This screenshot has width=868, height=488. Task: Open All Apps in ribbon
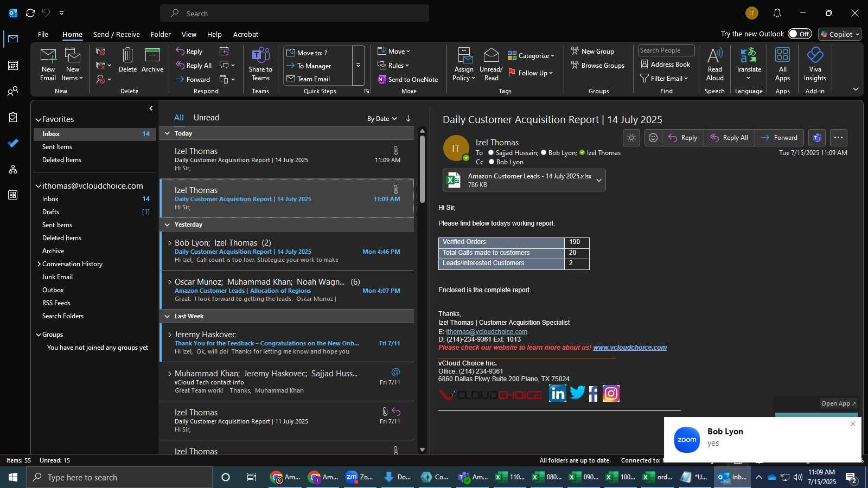pos(782,65)
